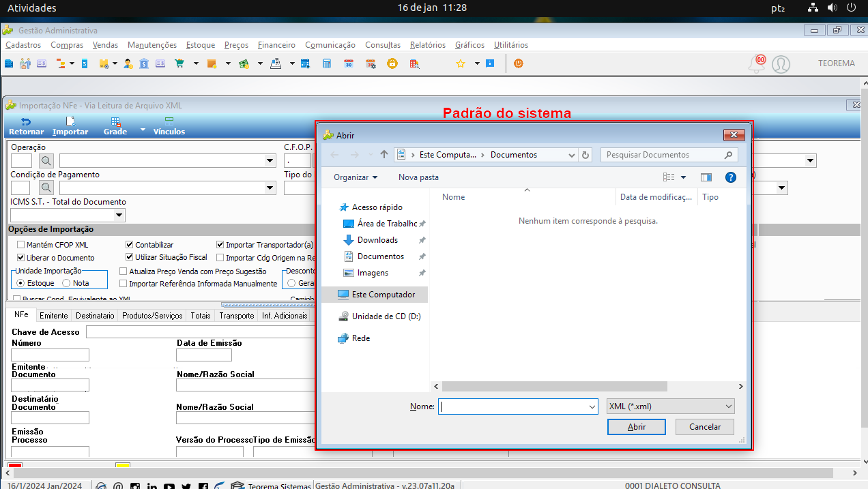Image resolution: width=868 pixels, height=489 pixels.
Task: Uncheck Liberar o Documento checkbox
Action: (x=21, y=258)
